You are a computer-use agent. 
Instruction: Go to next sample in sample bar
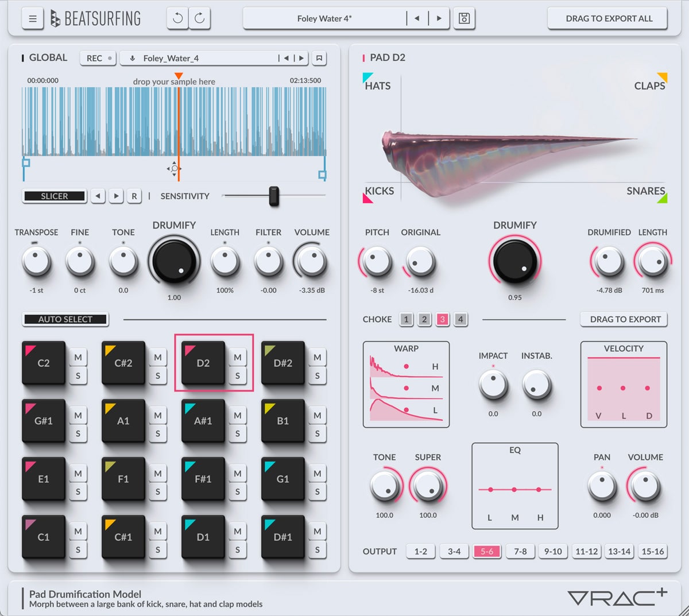click(x=301, y=58)
